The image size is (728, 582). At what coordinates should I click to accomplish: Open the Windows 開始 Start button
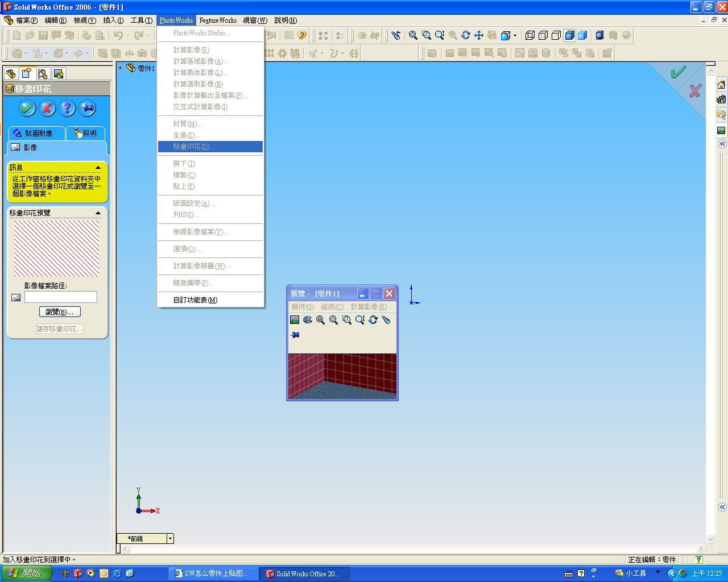[26, 573]
